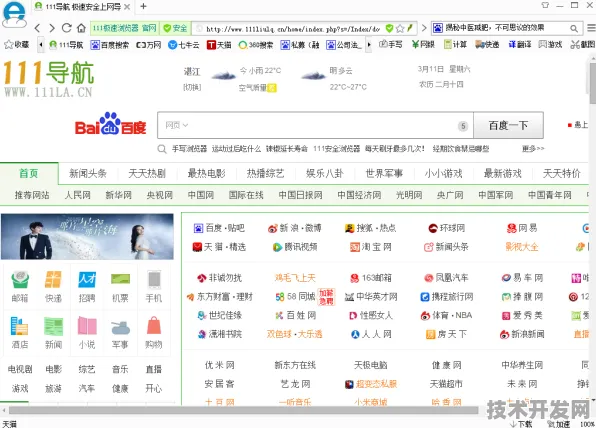Click the 凤凰汽车 link

point(446,278)
